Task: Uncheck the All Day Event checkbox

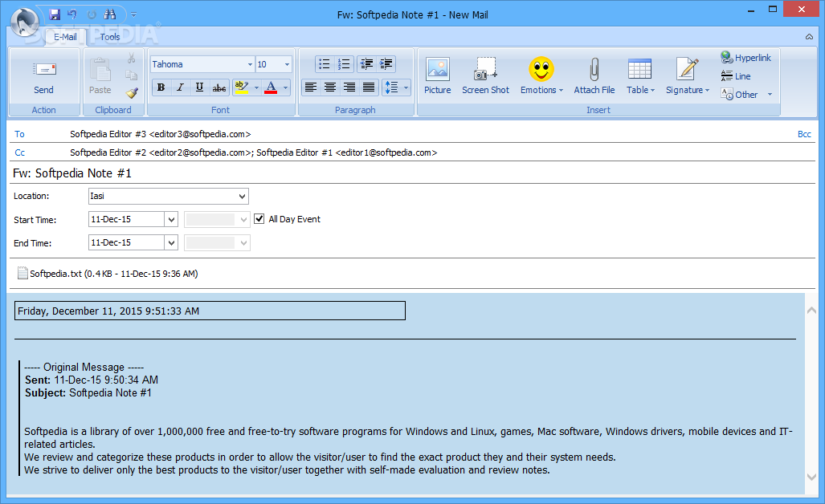Action: (259, 219)
